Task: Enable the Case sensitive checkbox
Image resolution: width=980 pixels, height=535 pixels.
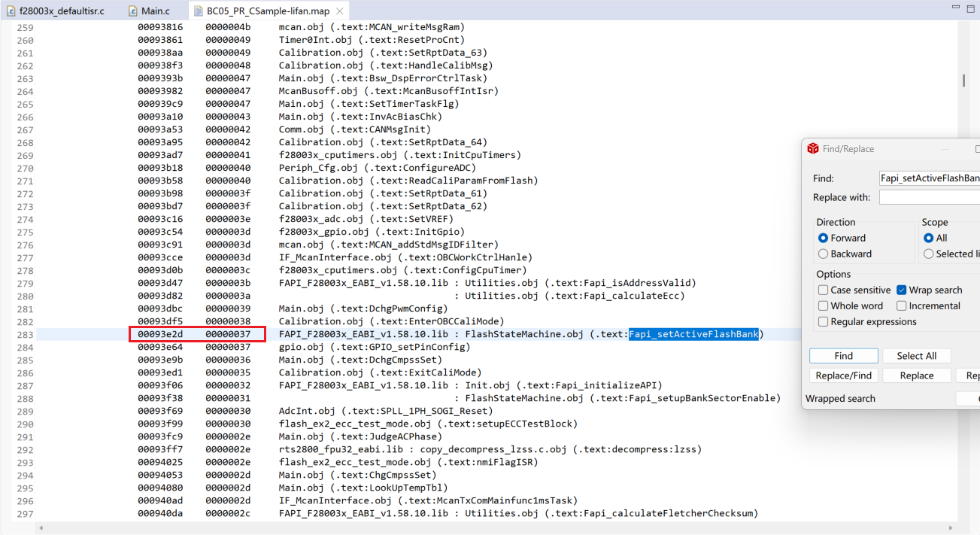Action: (x=824, y=290)
